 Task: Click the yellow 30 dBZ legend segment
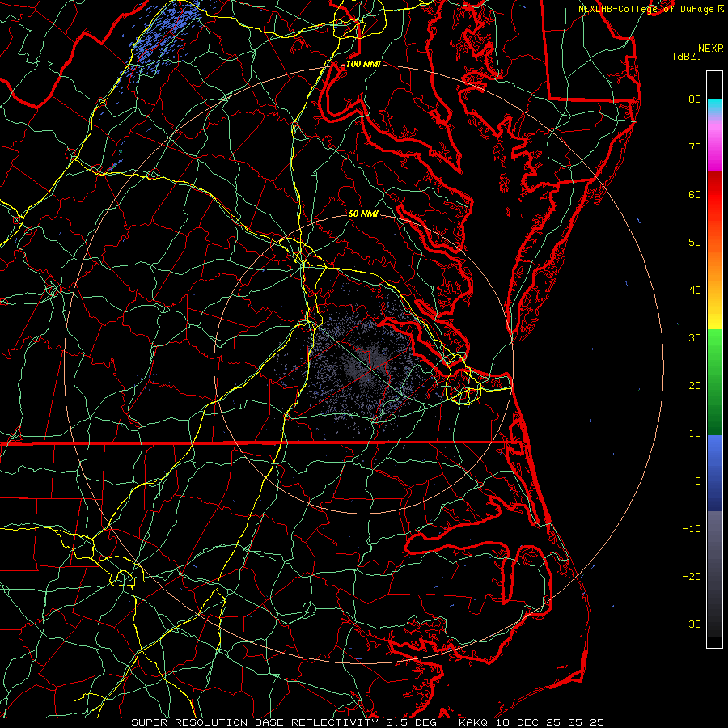click(x=713, y=321)
